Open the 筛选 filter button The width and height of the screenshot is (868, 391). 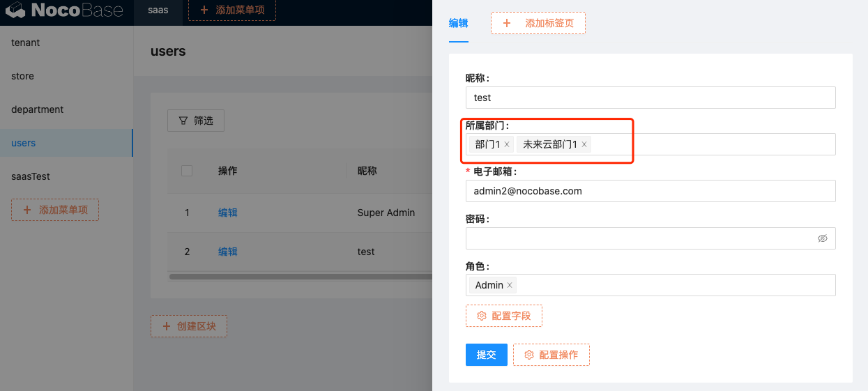pos(196,121)
